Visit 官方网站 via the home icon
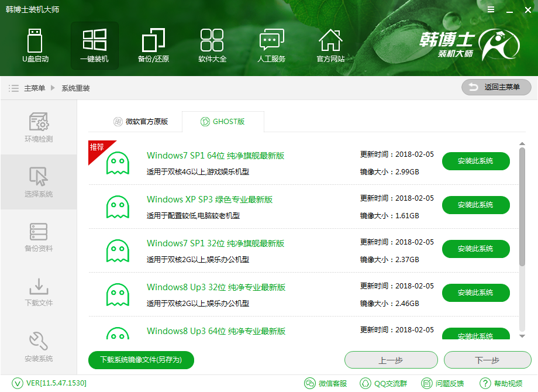 point(330,46)
